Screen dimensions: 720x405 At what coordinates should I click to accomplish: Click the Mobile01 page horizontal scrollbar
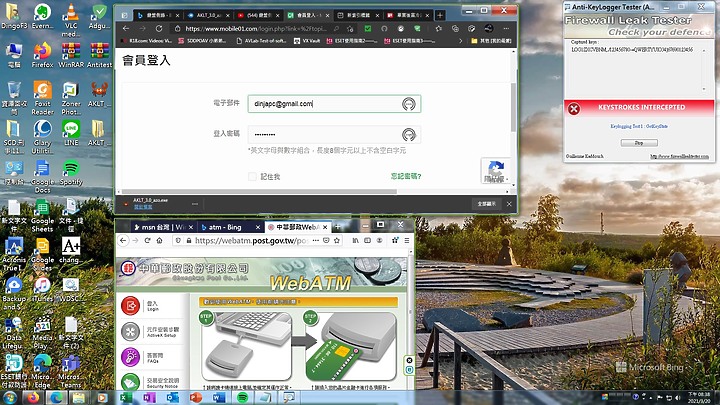click(259, 191)
